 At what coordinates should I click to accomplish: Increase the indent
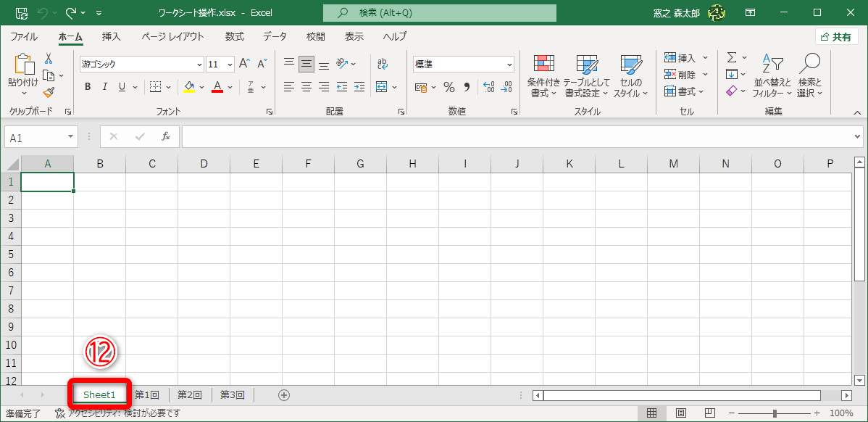click(359, 87)
